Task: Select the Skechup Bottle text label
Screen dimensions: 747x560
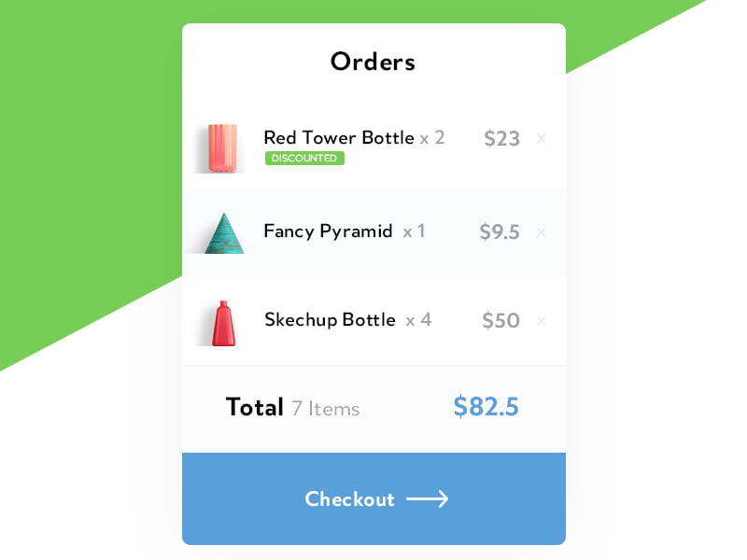Action: point(330,320)
